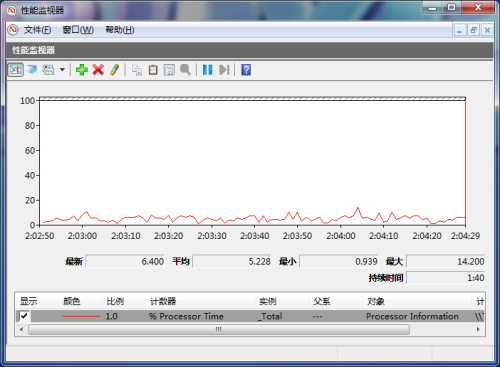500x367 pixels.
Task: Open the 帮助(H) menu
Action: (120, 30)
